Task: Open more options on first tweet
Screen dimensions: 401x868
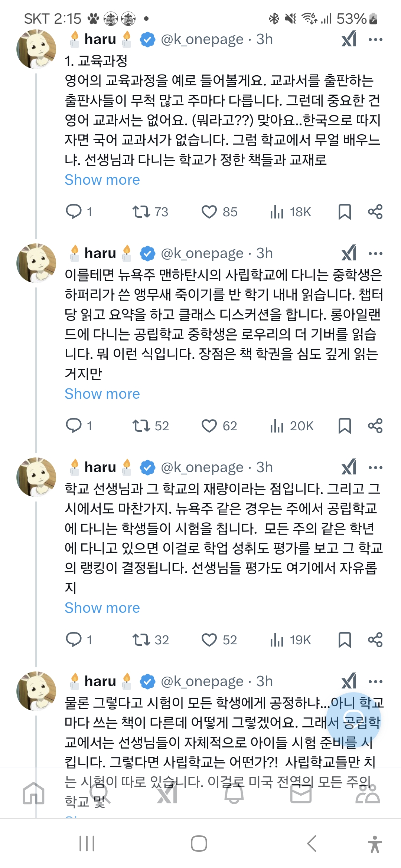Action: 375,39
